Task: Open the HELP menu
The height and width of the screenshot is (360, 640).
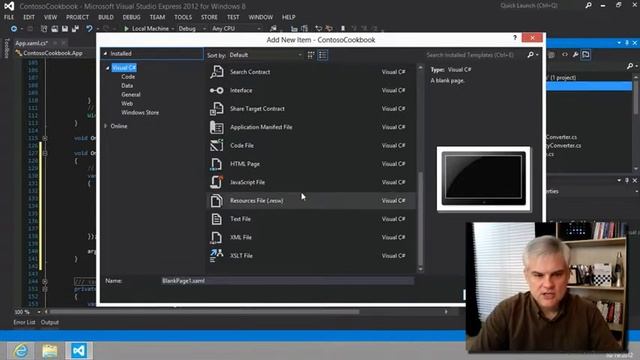Action: tap(288, 17)
